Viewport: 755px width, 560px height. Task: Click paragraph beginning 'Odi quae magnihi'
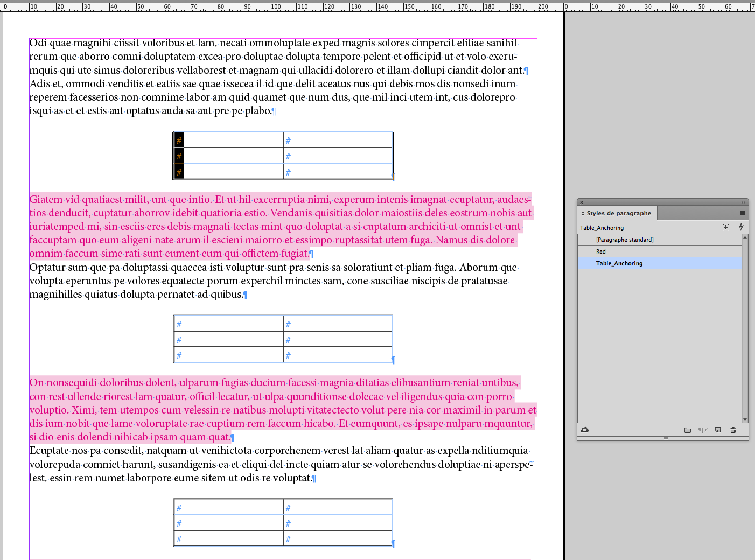pyautogui.click(x=278, y=57)
